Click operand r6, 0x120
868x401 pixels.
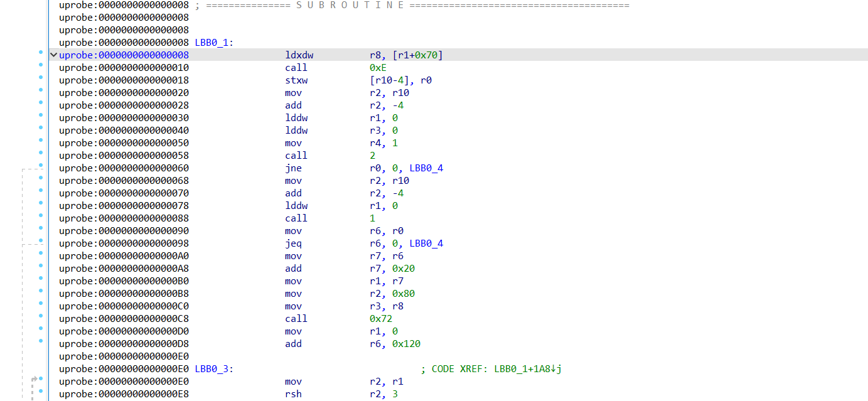tap(395, 344)
